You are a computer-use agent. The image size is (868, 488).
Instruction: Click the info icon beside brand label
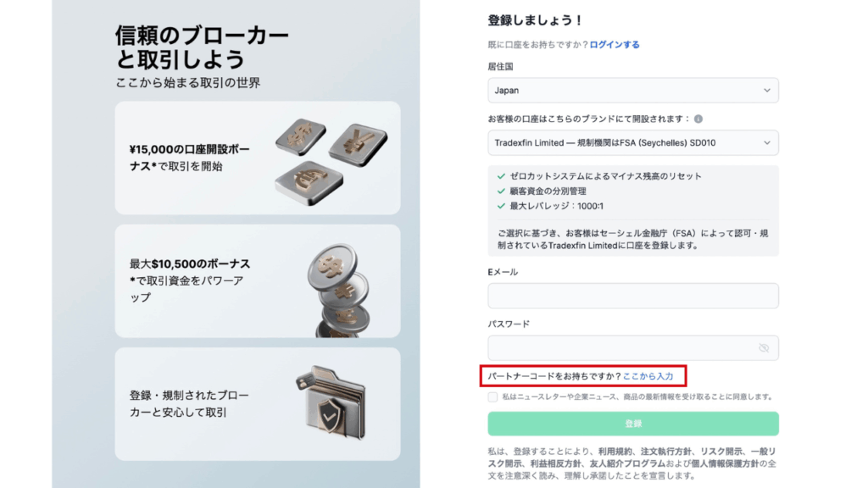point(698,119)
